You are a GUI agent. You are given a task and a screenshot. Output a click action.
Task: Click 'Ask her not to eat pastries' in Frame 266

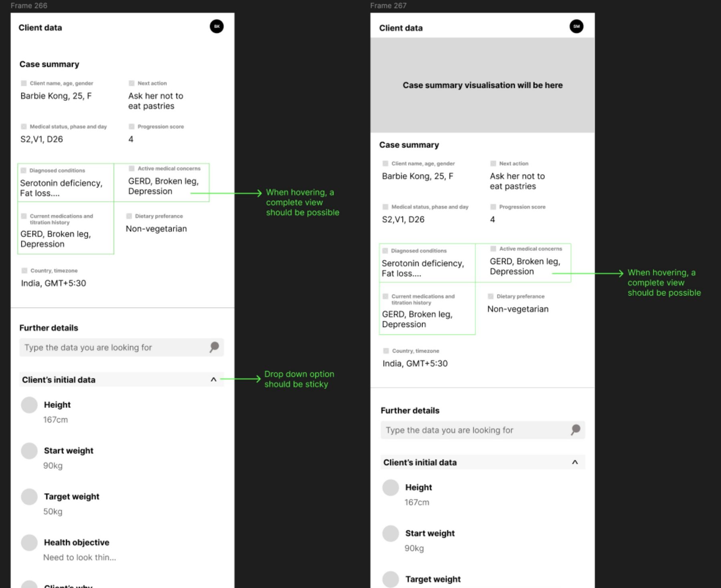155,101
